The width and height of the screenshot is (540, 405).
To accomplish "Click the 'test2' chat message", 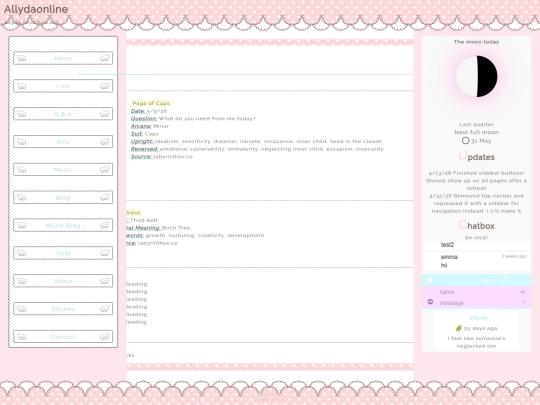I will pyautogui.click(x=447, y=245).
